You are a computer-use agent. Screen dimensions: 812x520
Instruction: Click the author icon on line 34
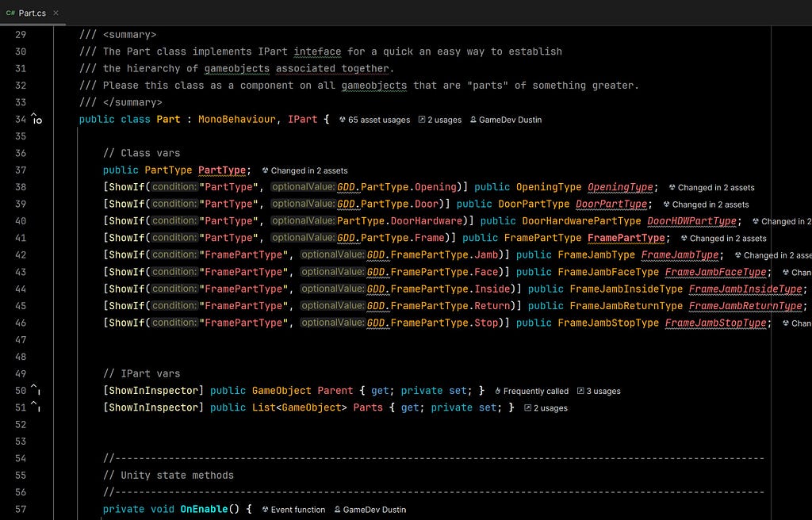tap(473, 120)
